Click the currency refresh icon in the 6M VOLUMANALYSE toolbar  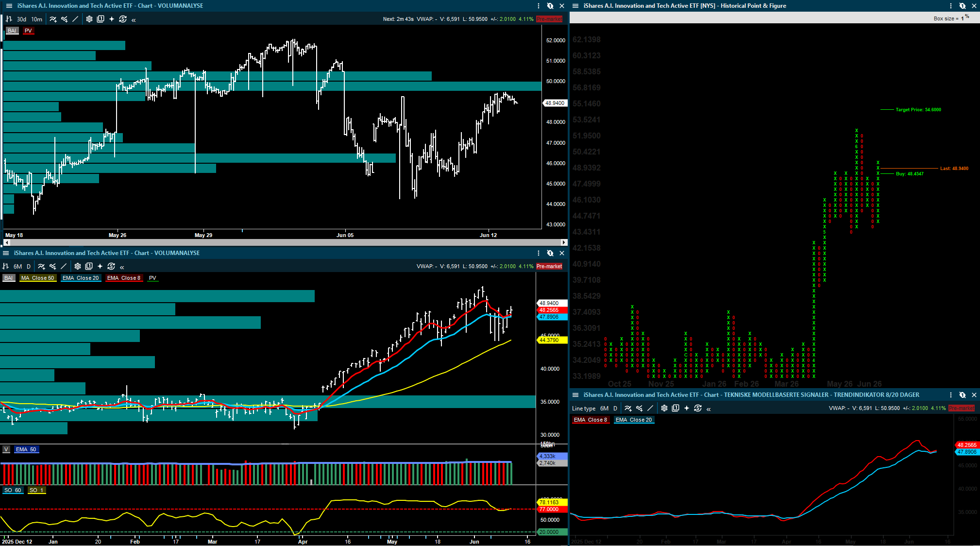tap(111, 266)
